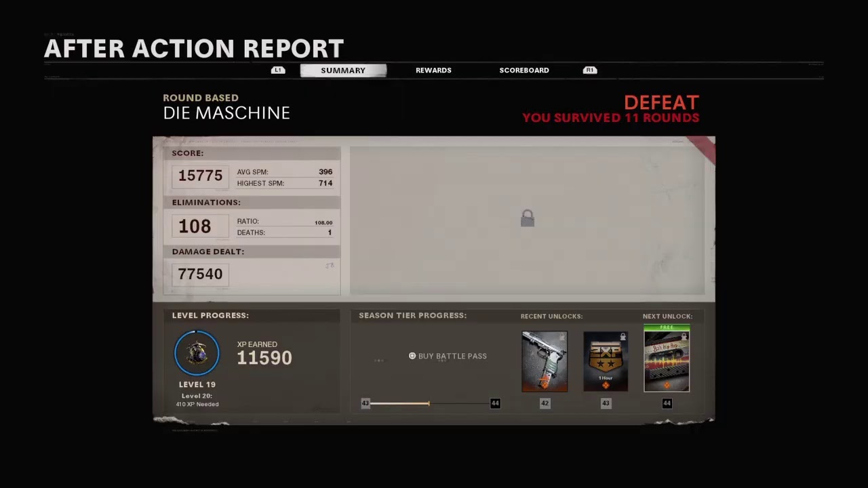868x488 pixels.
Task: Click the square button icon beside Buy Battle Pass
Action: click(412, 356)
